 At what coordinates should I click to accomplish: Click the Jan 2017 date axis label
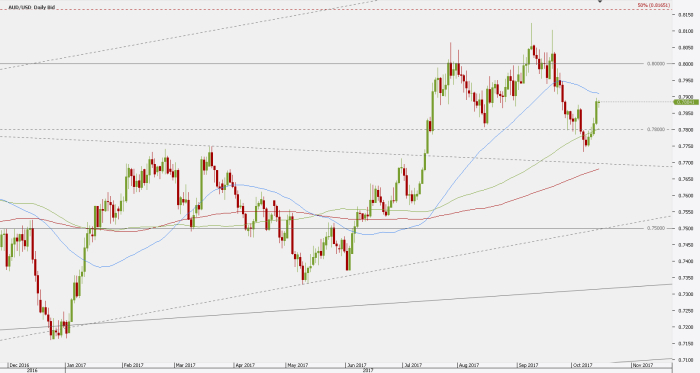coord(75,365)
